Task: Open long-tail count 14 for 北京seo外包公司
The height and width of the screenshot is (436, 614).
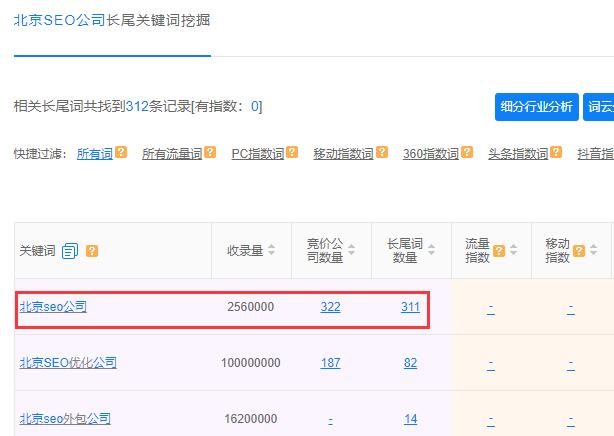Action: coord(410,419)
